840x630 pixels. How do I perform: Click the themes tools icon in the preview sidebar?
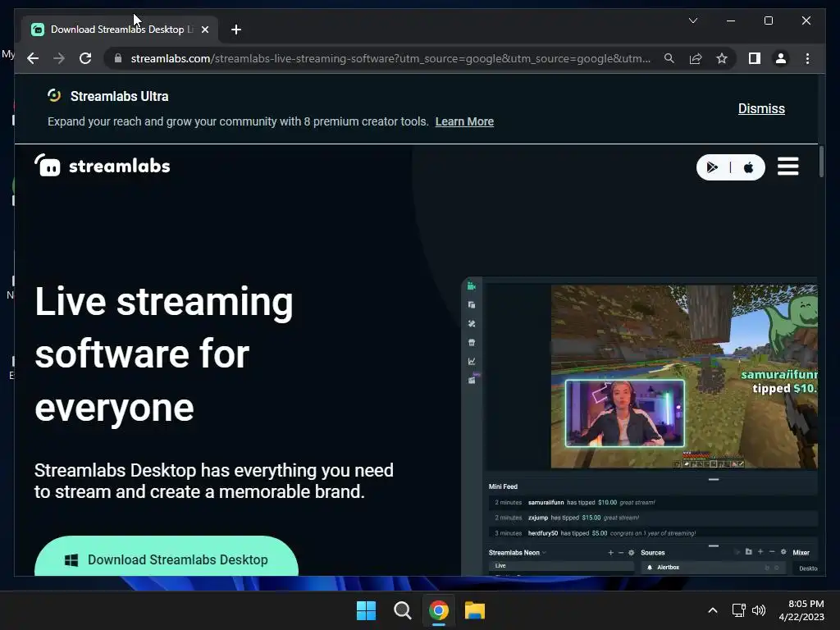coord(472,323)
